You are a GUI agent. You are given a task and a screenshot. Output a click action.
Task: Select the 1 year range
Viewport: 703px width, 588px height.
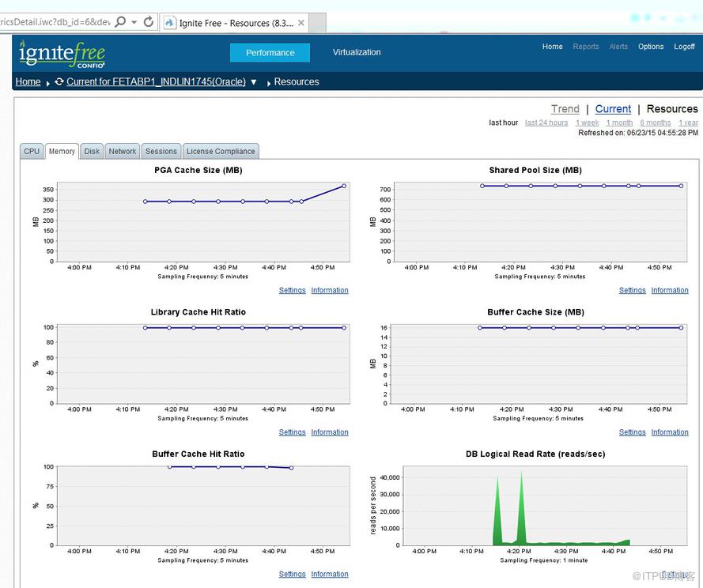(688, 122)
